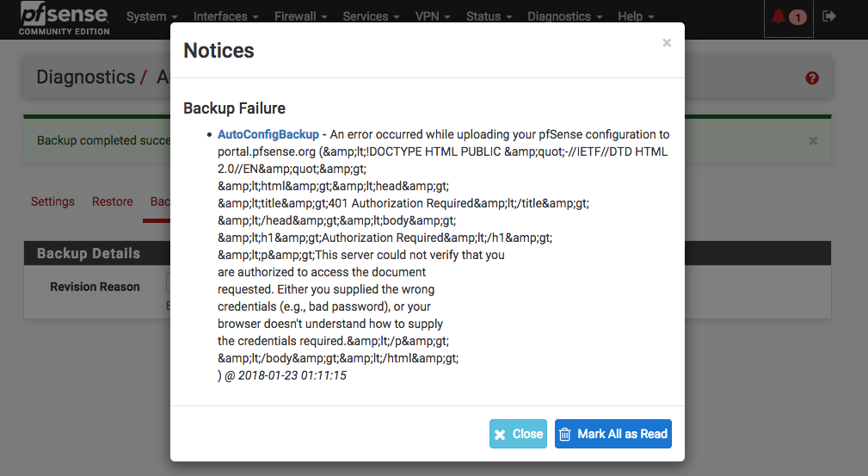Open the red help question mark icon
Viewport: 868px width, 476px height.
point(812,78)
